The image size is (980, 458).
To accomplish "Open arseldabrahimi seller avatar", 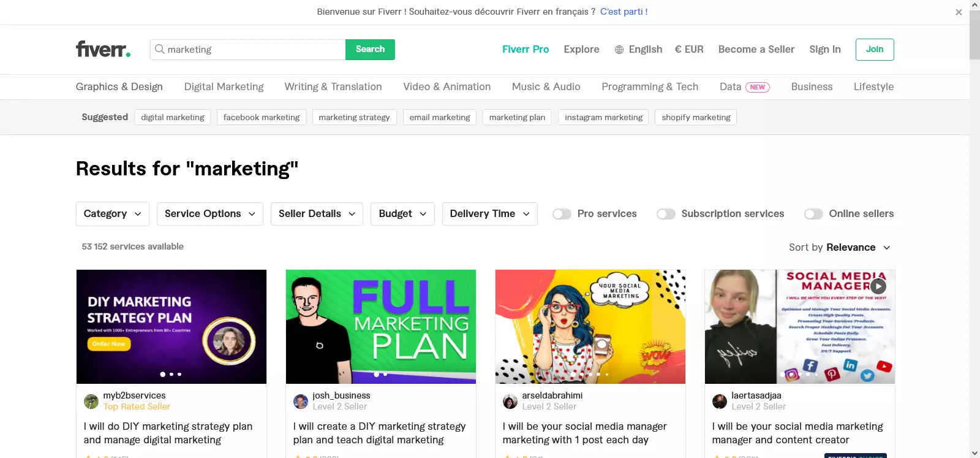I will [x=510, y=402].
